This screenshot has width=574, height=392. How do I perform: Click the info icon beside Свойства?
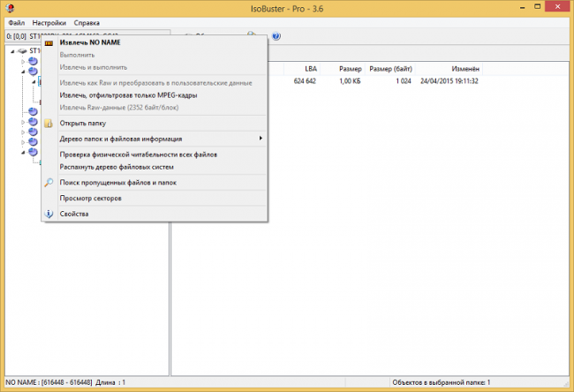point(49,214)
